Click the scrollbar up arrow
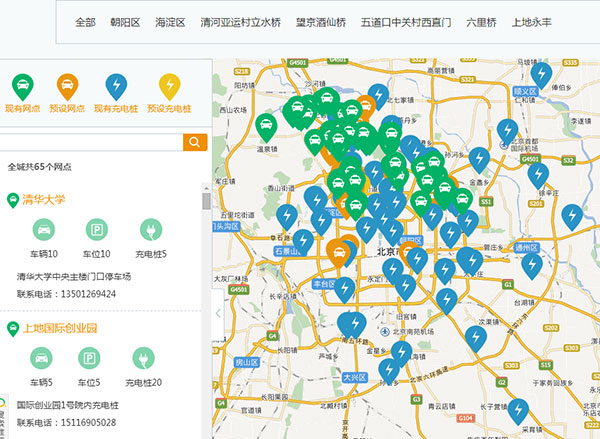 click(x=207, y=188)
